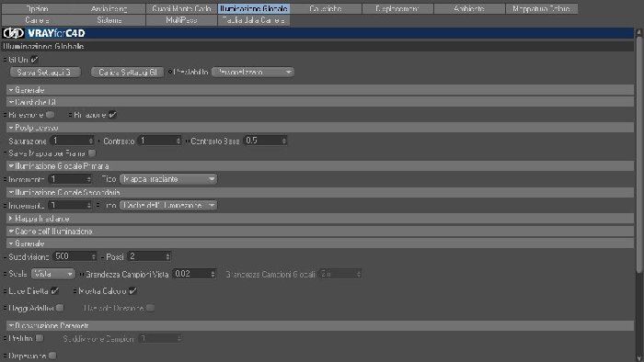Uncheck the Luce Diretta checkbox
The width and height of the screenshot is (644, 362).
[54, 291]
